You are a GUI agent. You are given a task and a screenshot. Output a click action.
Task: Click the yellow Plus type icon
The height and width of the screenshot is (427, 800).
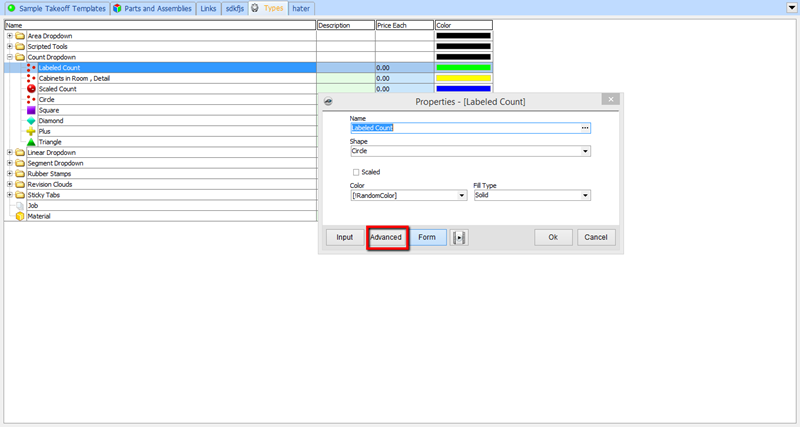(x=31, y=131)
